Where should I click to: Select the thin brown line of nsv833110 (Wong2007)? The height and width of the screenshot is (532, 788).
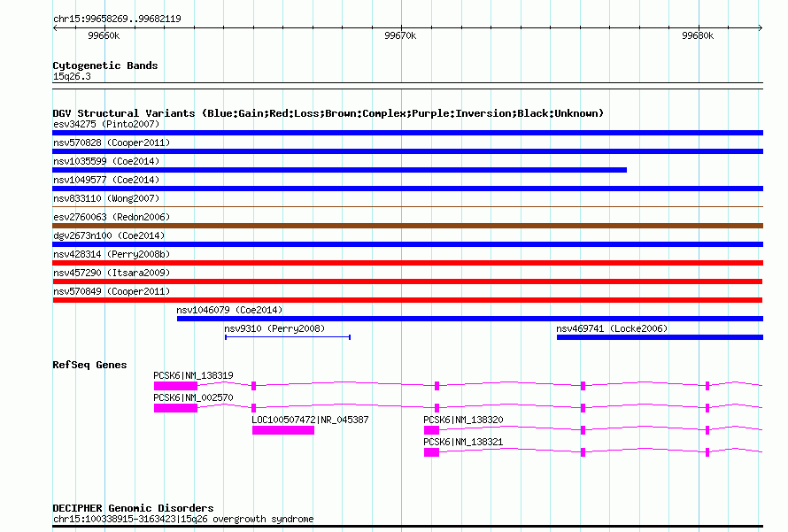click(407, 206)
